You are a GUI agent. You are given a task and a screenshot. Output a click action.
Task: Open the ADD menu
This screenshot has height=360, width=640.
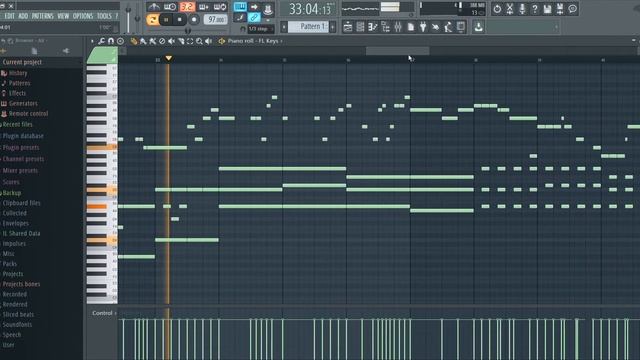tap(23, 16)
